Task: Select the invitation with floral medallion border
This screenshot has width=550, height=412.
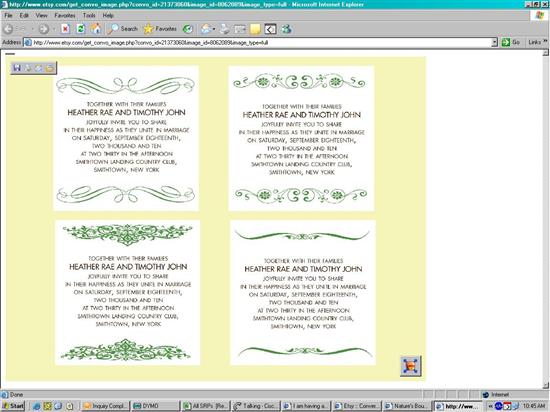Action: click(x=301, y=138)
